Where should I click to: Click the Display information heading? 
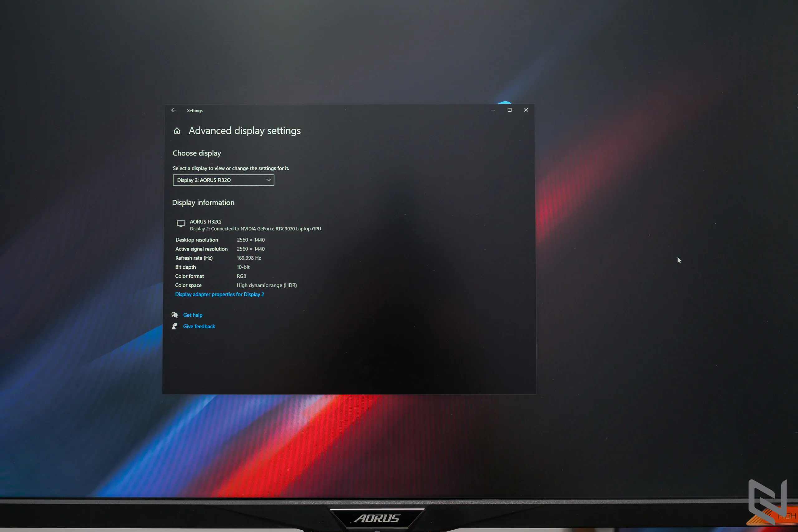click(x=203, y=203)
